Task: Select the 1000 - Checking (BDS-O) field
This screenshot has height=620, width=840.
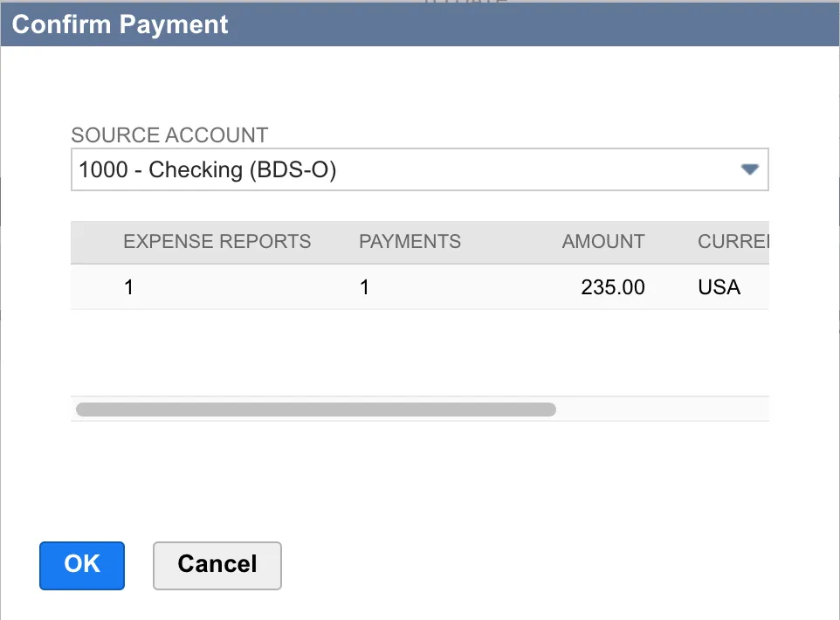Action: point(419,169)
